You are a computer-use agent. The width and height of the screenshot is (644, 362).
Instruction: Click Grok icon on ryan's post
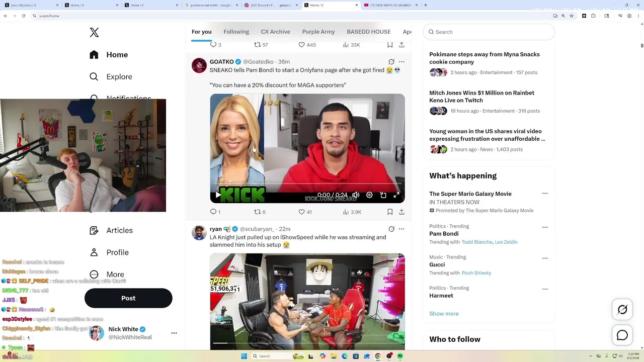[x=391, y=229]
